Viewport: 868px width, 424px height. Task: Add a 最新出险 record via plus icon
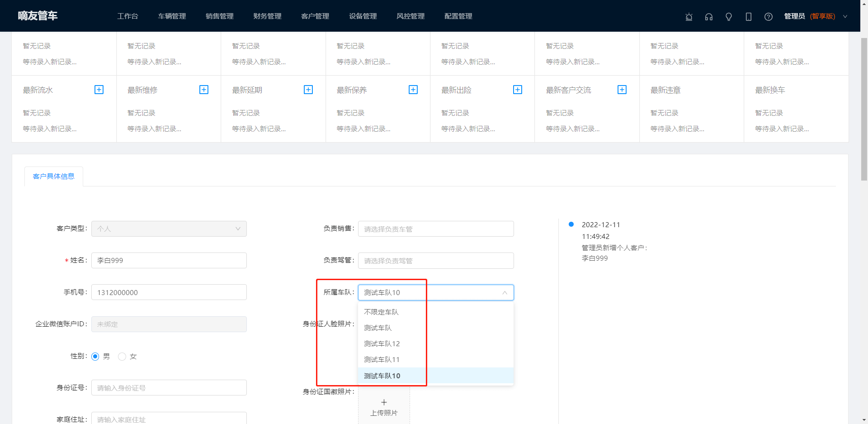click(x=518, y=90)
